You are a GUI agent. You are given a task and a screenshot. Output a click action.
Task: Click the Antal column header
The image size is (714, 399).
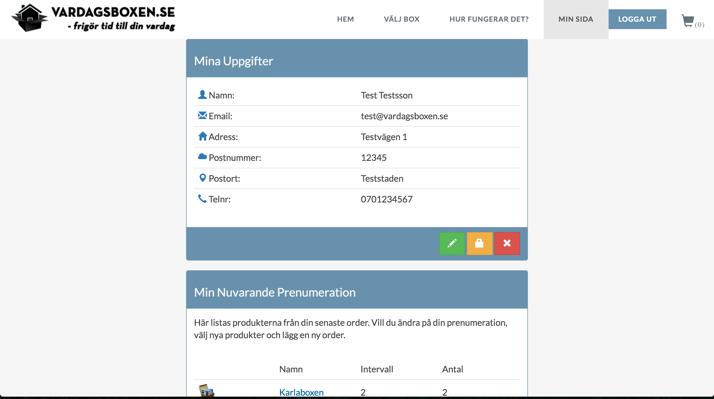coord(452,369)
